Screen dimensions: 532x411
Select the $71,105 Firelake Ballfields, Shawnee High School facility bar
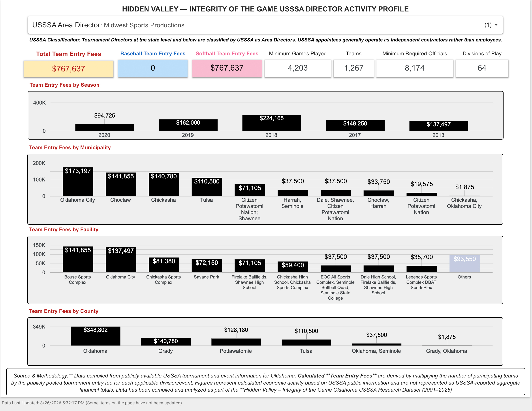(250, 266)
